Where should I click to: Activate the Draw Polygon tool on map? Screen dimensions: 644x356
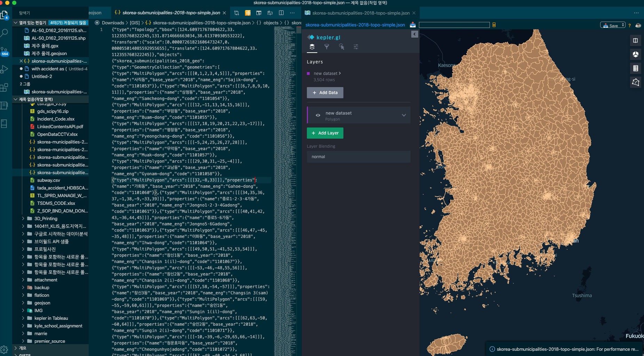636,83
